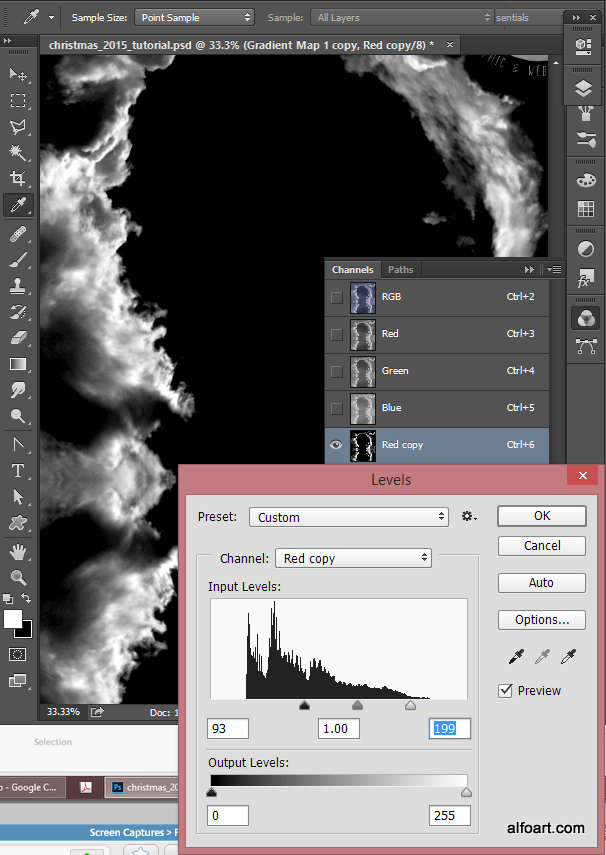Click the OK button in Levels

[541, 516]
